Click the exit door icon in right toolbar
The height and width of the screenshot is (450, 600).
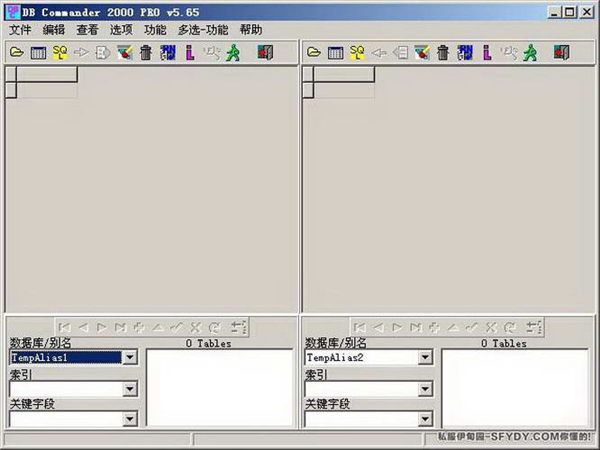tap(562, 52)
